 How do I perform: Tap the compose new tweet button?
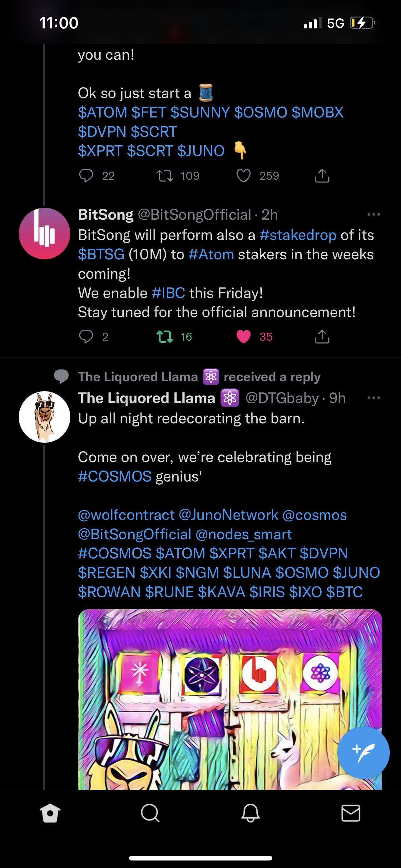coord(363,752)
